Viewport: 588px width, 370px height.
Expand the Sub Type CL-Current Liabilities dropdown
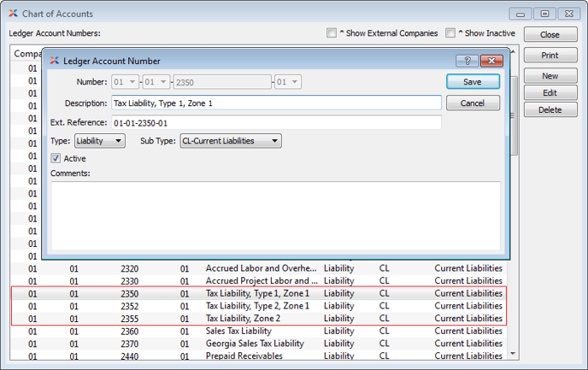230,141
